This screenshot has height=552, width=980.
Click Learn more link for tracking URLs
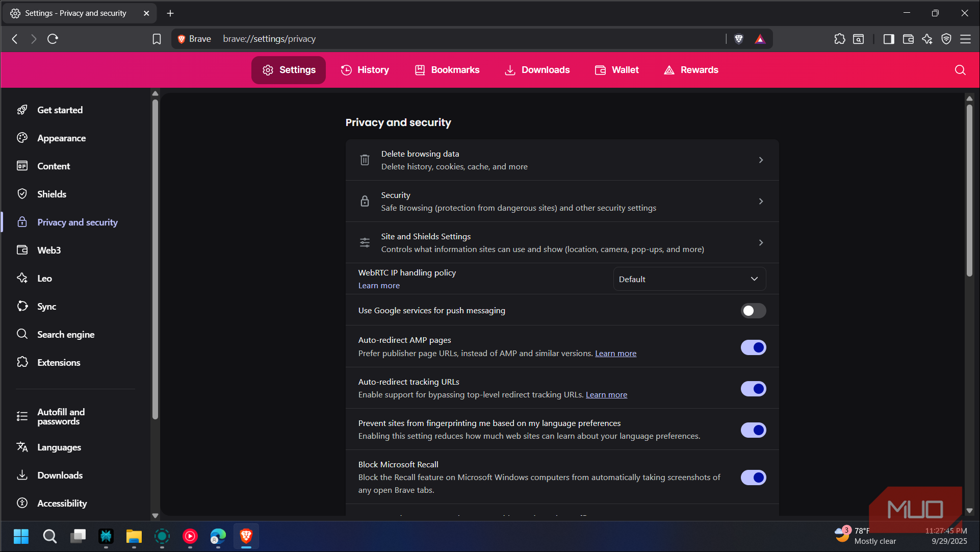pos(606,395)
